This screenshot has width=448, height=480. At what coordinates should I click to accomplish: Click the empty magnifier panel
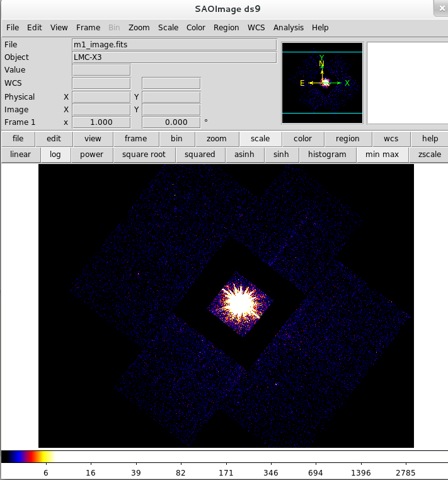coord(408,83)
